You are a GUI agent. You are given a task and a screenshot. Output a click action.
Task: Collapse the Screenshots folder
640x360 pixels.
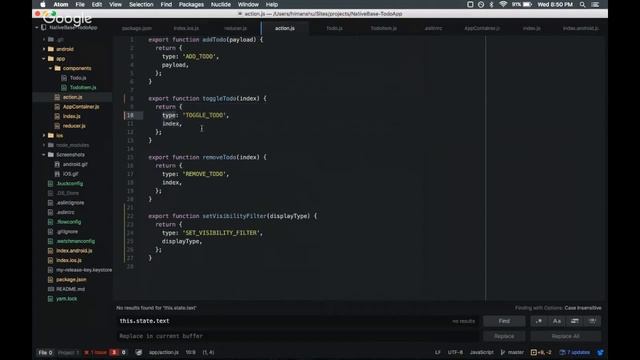click(44, 155)
